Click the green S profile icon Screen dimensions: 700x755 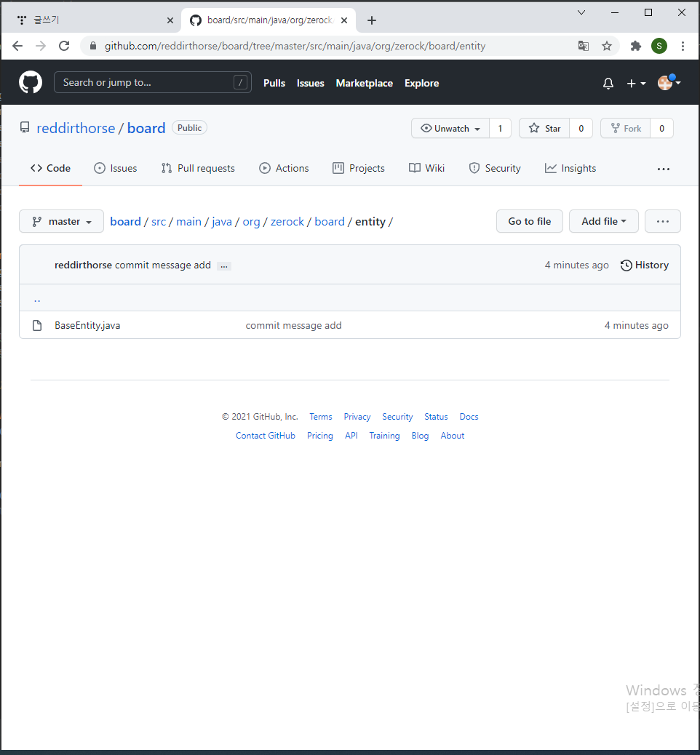coord(659,46)
